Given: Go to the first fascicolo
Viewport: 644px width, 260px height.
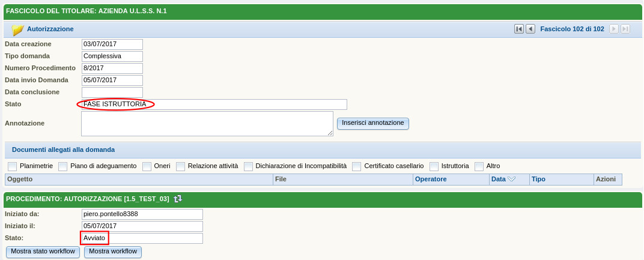Looking at the screenshot, I should 519,29.
